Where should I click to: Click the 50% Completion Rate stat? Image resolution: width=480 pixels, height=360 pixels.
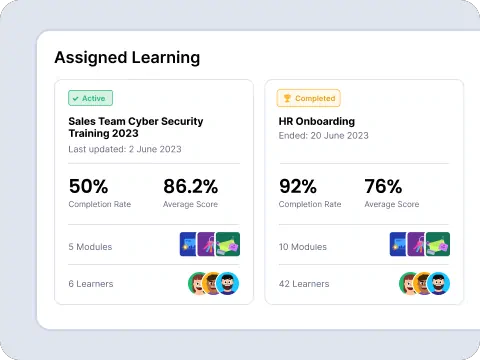point(100,193)
